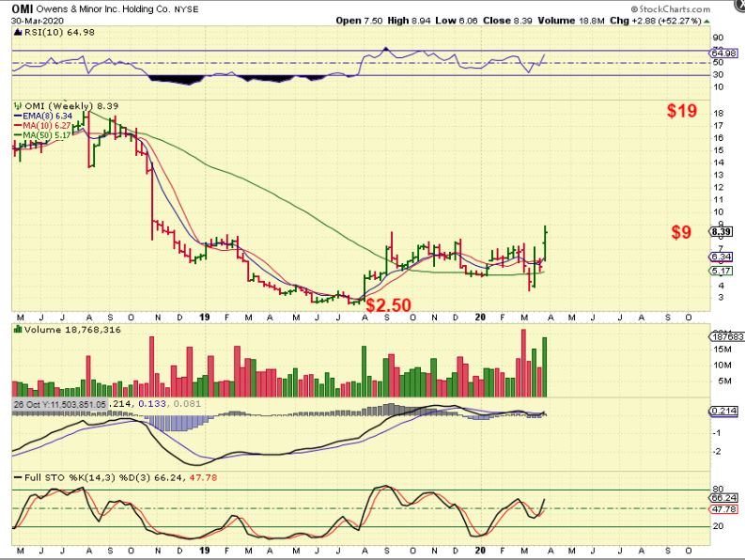Open the StockCharts.com credit link
This screenshot has height=560, width=745.
tap(671, 9)
